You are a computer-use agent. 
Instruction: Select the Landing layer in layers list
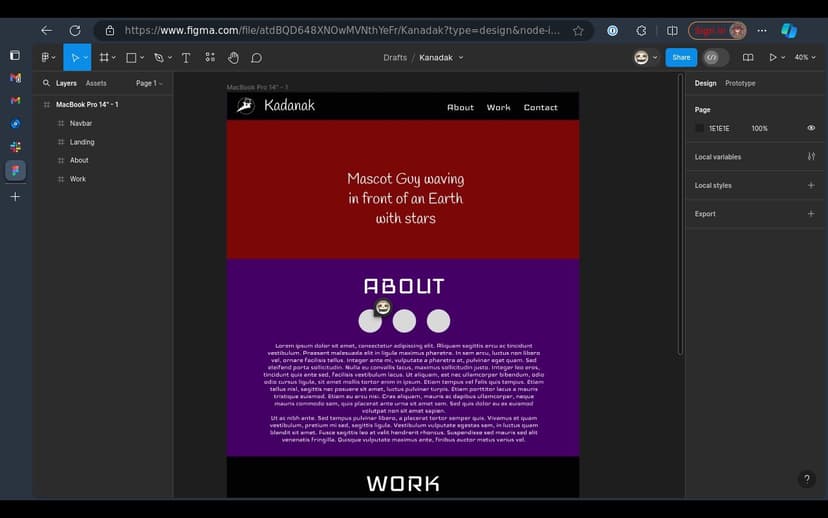(82, 142)
